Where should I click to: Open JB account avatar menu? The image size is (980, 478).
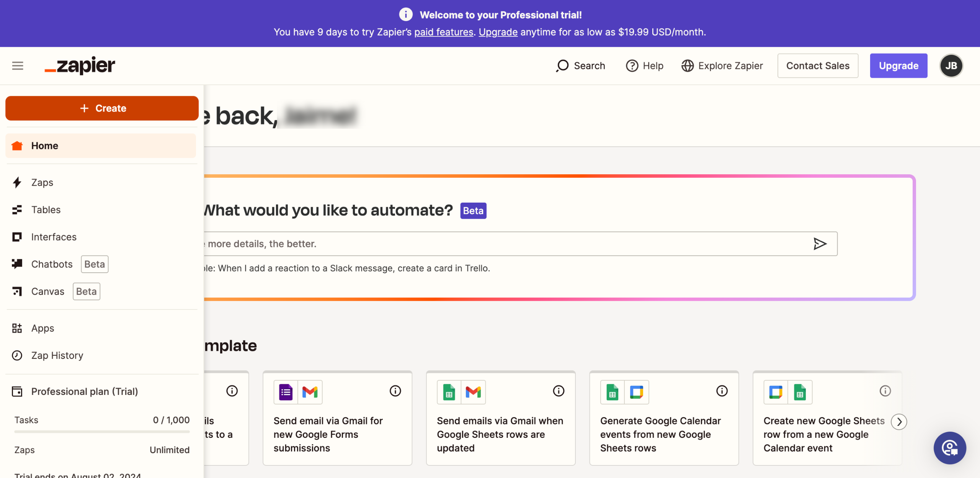click(x=951, y=66)
